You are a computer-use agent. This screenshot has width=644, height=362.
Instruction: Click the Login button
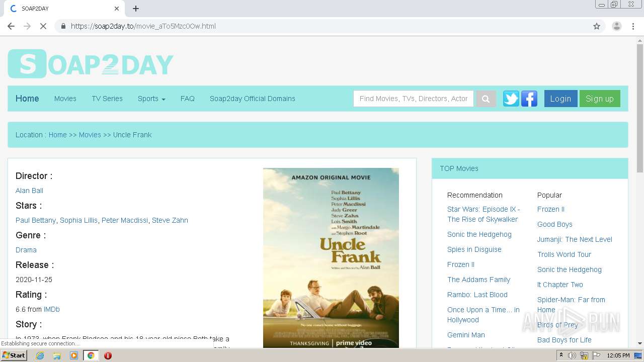[x=560, y=99]
